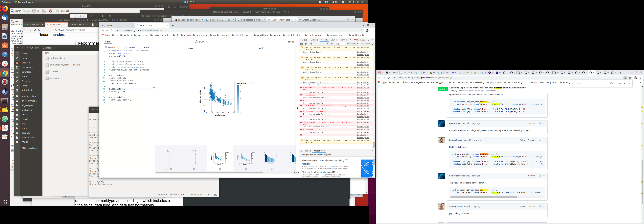Jump to the previous find match using the up arrow
Viewport: 644px width, 224px height.
pos(620,83)
